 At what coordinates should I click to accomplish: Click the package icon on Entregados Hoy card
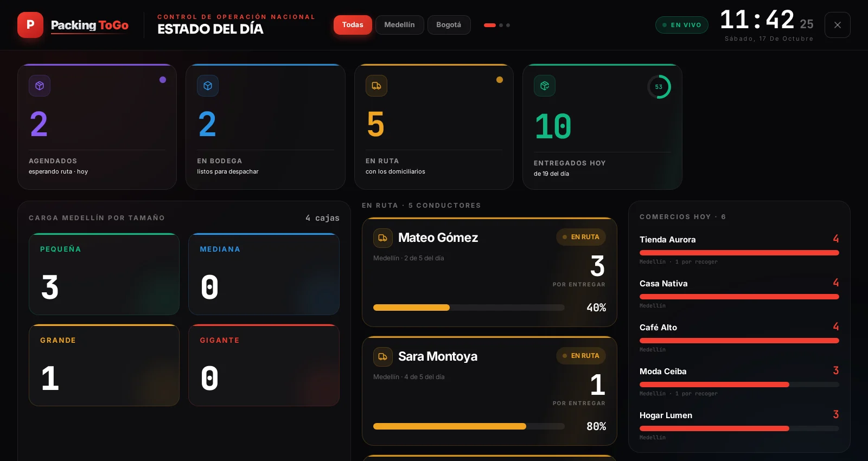pos(545,86)
